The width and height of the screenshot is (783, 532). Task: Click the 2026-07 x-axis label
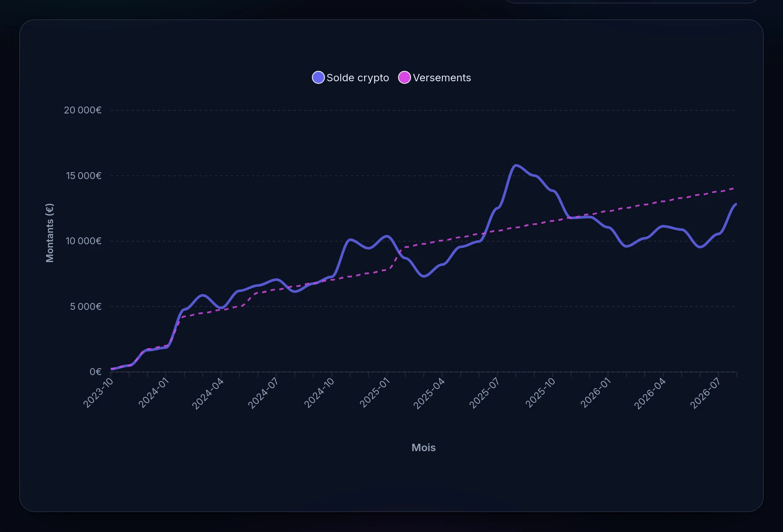click(x=706, y=393)
